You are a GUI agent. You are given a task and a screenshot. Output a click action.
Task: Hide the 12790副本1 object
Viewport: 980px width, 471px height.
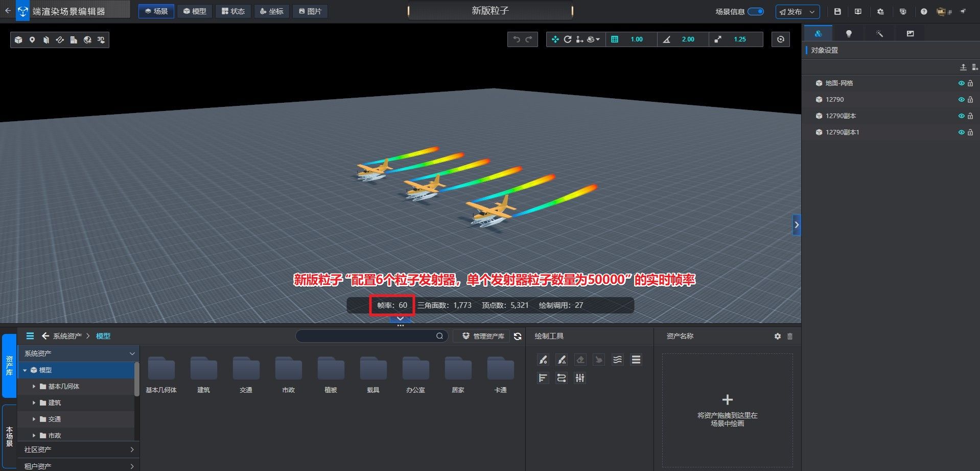point(961,132)
